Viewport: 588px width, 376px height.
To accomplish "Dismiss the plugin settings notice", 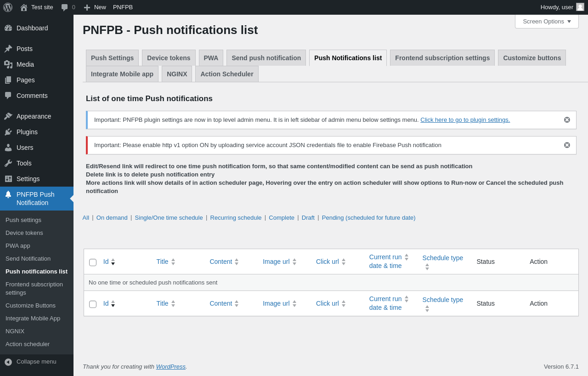I will (567, 120).
